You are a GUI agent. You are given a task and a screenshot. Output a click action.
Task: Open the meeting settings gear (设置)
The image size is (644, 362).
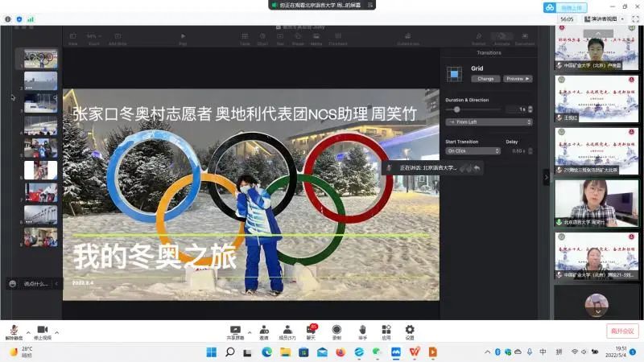pyautogui.click(x=410, y=331)
